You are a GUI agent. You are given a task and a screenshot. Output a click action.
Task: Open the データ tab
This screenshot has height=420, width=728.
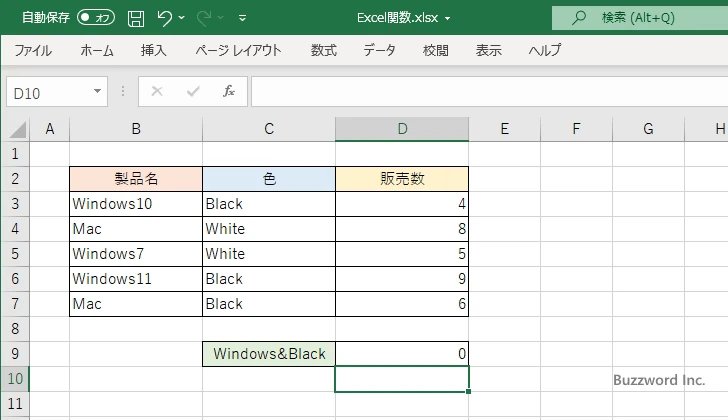(x=379, y=50)
